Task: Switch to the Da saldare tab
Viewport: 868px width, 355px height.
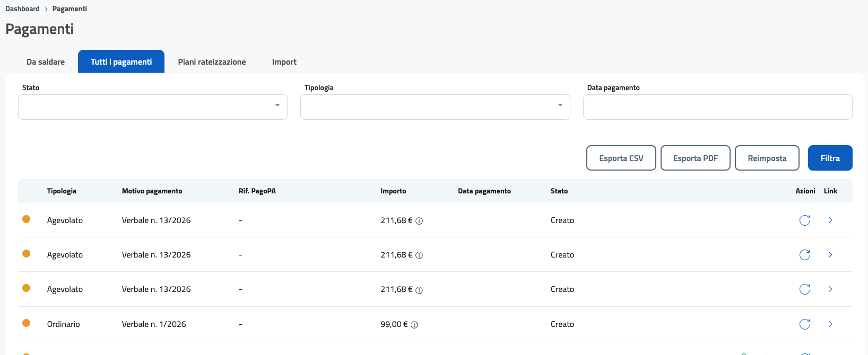Action: tap(46, 62)
